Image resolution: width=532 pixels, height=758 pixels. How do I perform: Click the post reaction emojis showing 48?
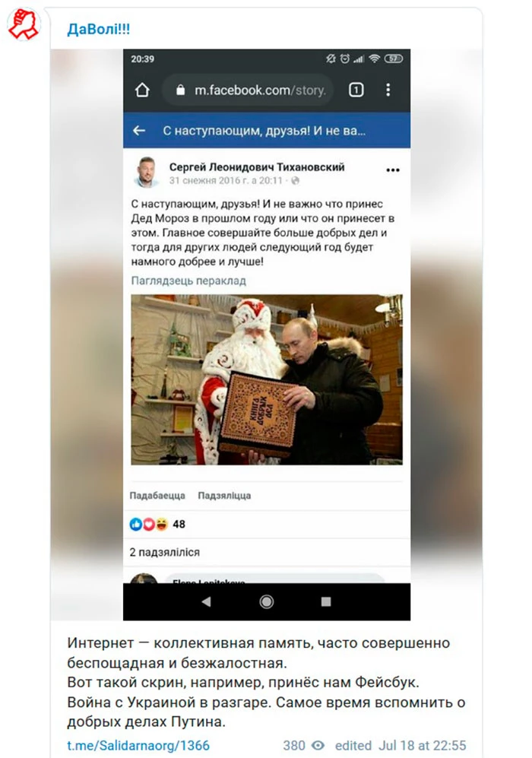tap(157, 524)
